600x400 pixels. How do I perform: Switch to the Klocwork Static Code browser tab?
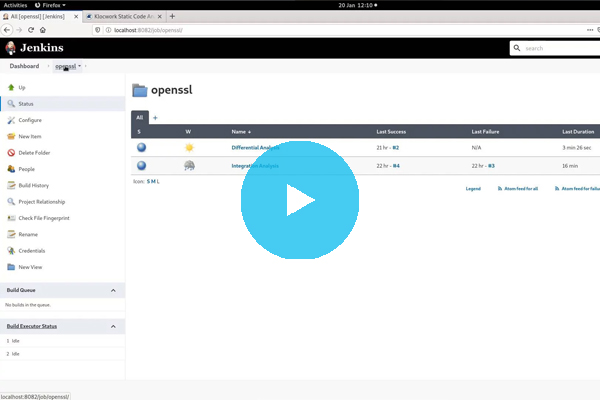pos(124,16)
